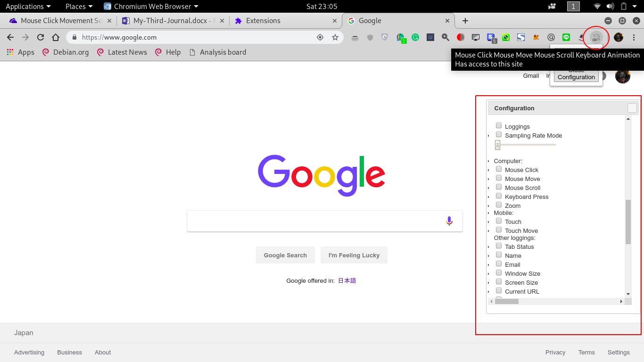Check the Tab Status logging option
Viewport: 644px width, 362px height.
[499, 246]
